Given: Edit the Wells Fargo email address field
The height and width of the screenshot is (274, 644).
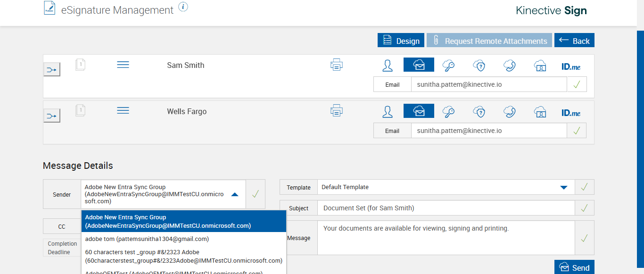Looking at the screenshot, I should pyautogui.click(x=489, y=131).
